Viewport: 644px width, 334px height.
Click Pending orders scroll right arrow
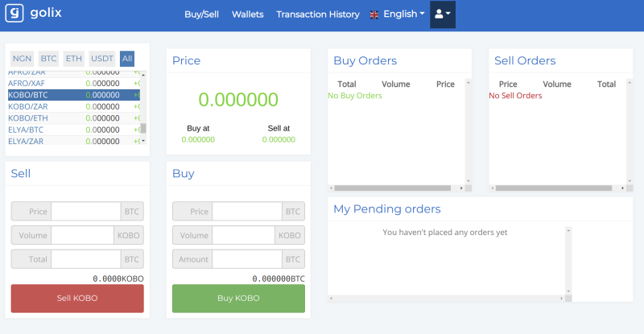point(561,299)
